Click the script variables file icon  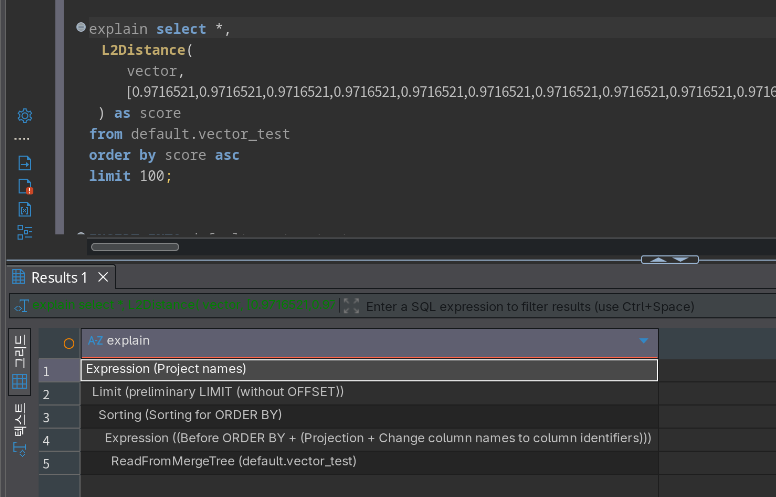tap(25, 209)
